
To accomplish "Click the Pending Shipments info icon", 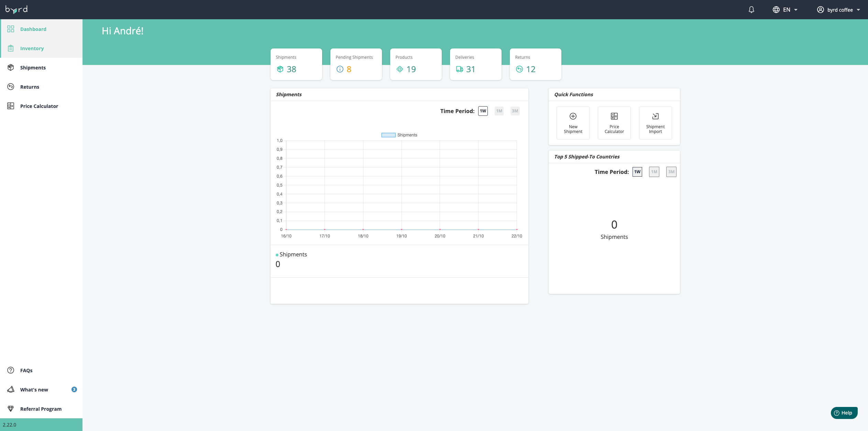I will coord(340,69).
